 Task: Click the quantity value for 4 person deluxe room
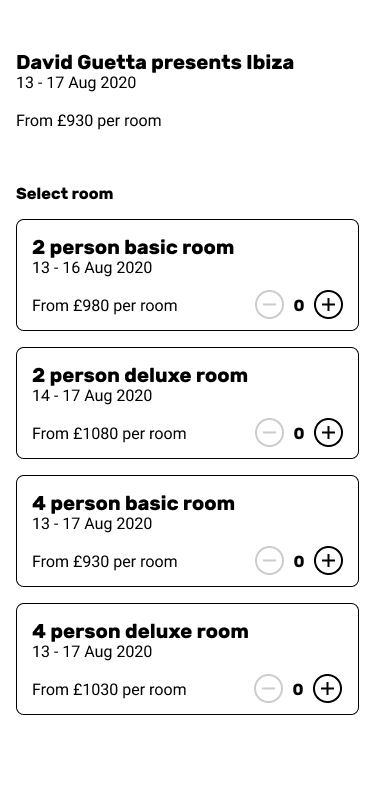[x=298, y=689]
